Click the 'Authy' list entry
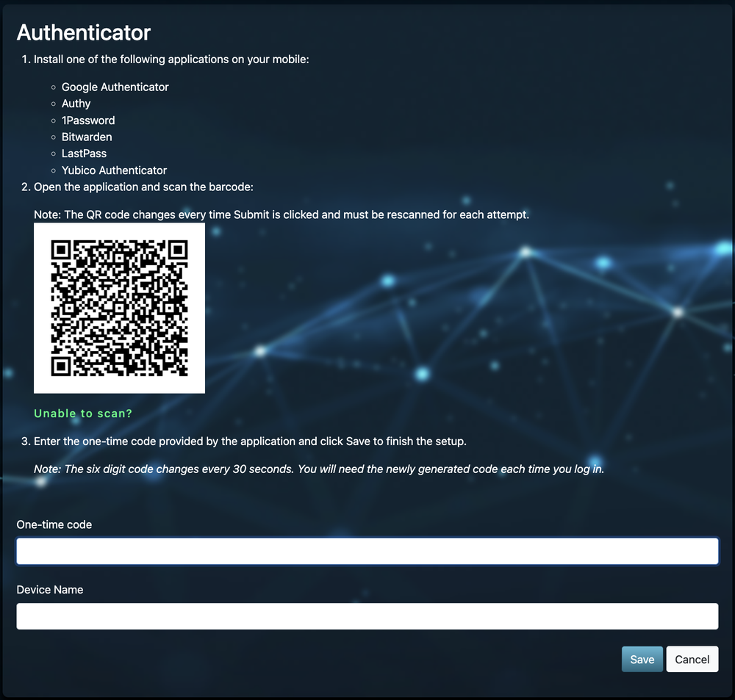 76,104
